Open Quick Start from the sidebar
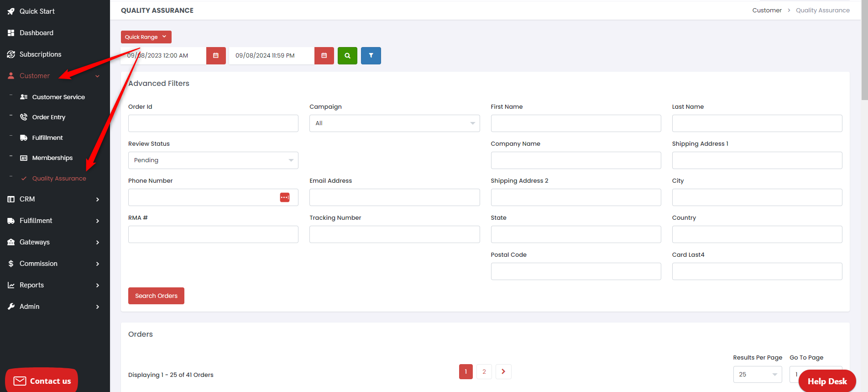 [37, 11]
